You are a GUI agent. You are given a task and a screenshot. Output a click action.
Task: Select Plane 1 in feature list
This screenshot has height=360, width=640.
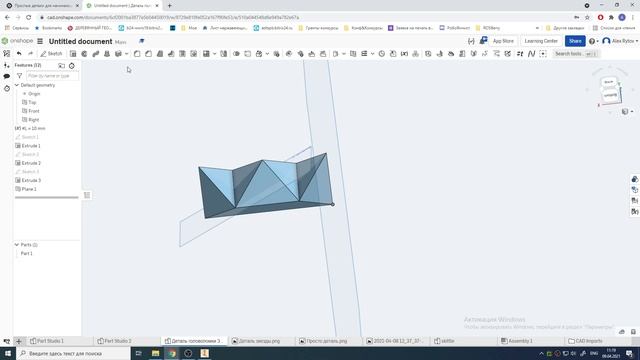pos(29,189)
